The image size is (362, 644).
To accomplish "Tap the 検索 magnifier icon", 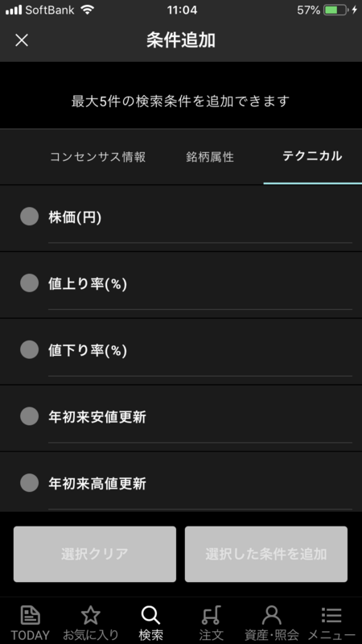I will (150, 616).
